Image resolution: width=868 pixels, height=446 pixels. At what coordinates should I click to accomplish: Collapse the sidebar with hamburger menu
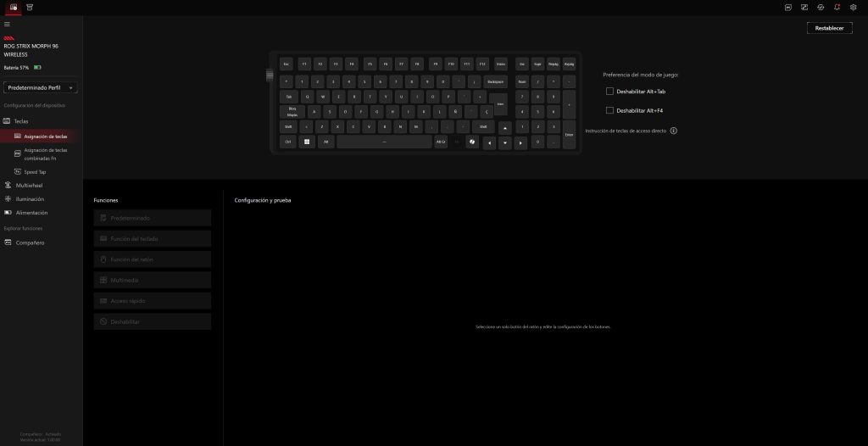point(7,24)
